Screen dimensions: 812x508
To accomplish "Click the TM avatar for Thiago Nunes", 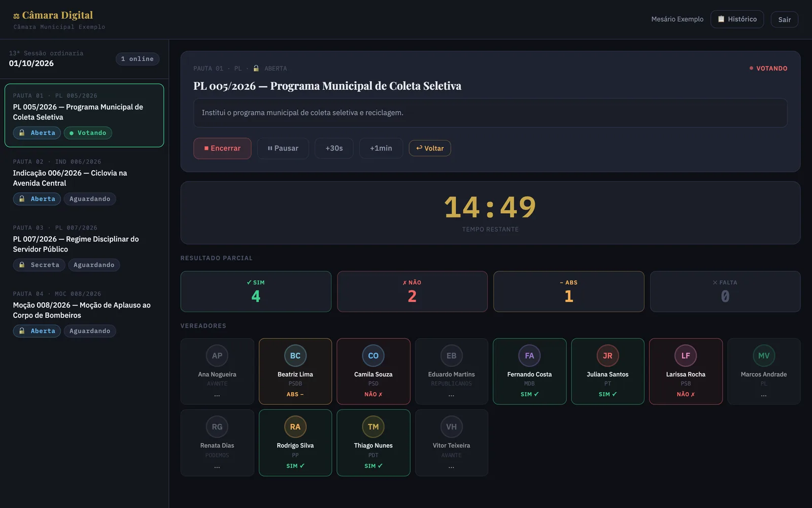I will (374, 427).
